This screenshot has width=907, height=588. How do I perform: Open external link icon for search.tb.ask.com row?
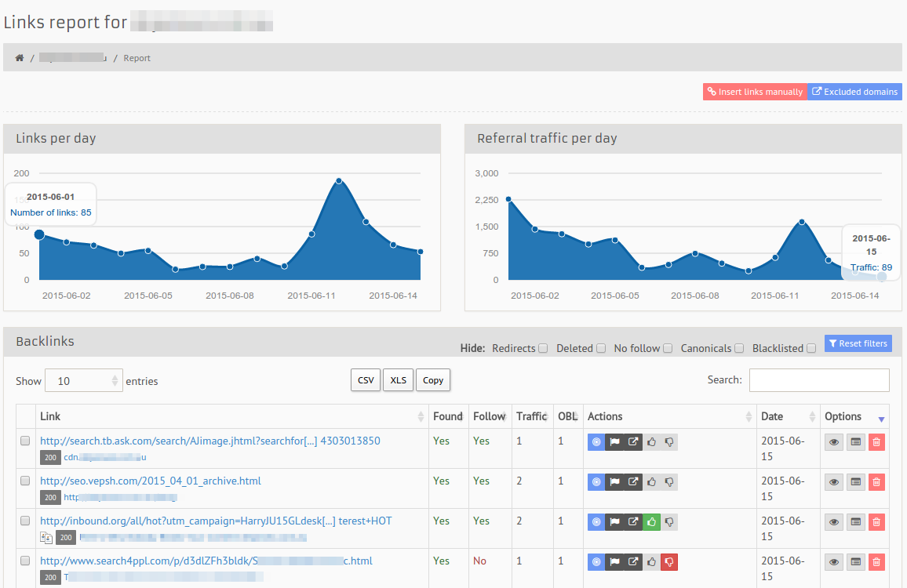(632, 442)
